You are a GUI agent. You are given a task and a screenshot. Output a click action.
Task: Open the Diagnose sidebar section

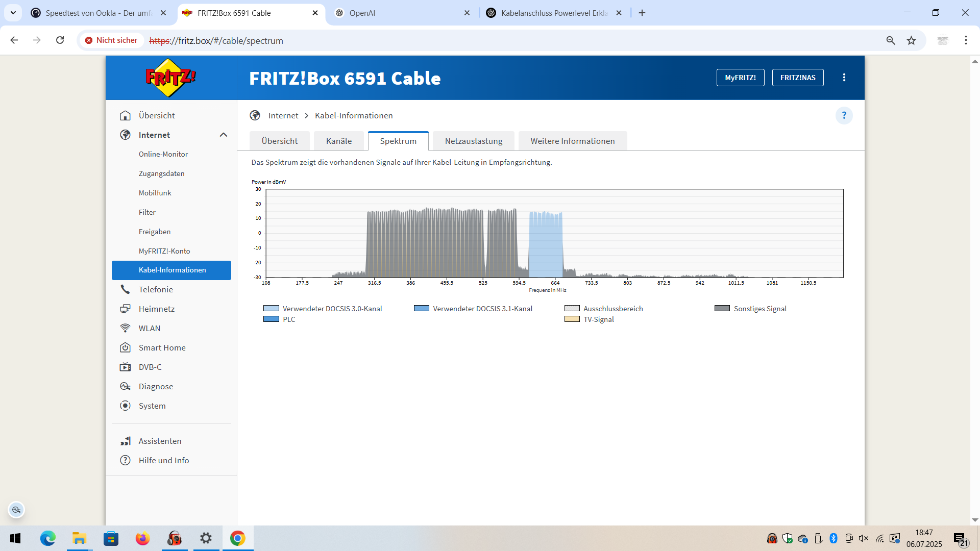pos(156,386)
